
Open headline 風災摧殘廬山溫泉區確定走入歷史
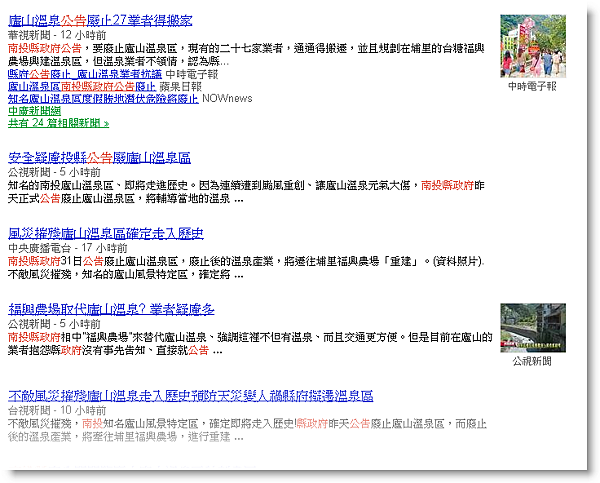click(106, 233)
